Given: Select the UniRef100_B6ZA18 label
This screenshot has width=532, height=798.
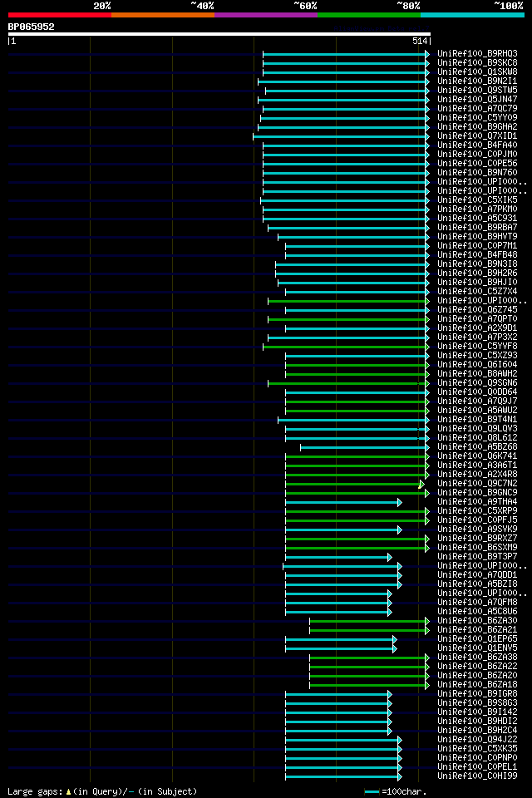Looking at the screenshot, I should 477,685.
